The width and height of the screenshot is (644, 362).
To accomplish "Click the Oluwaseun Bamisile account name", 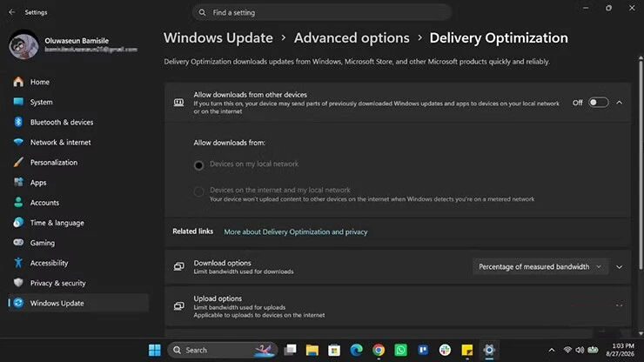I will (77, 41).
